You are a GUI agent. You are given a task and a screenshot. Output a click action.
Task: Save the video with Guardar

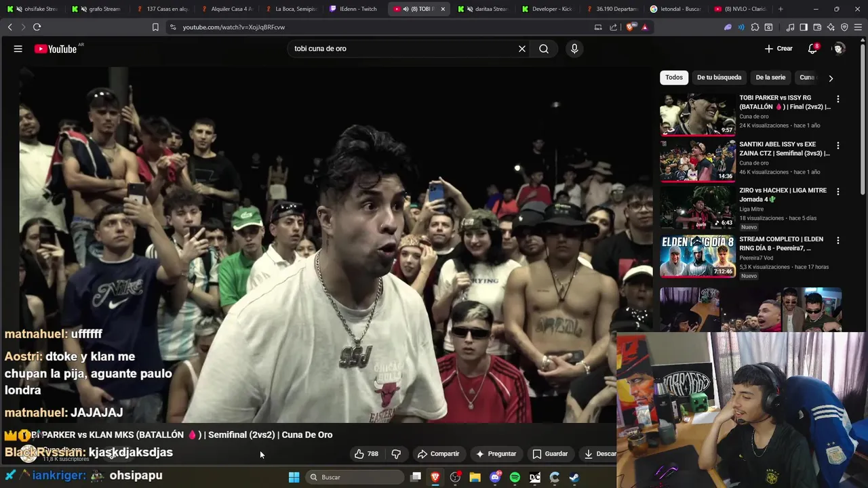550,454
